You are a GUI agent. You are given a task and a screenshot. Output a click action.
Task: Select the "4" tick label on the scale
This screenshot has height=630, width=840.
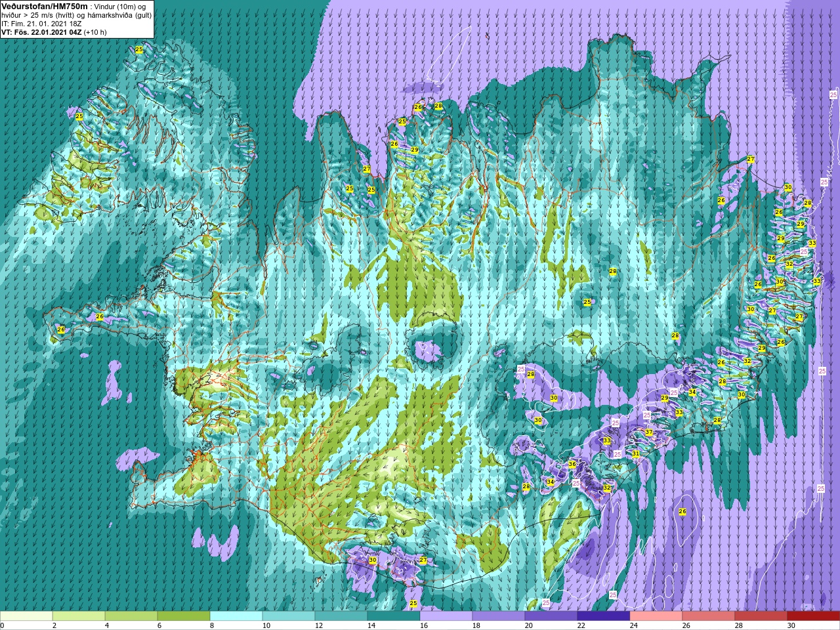point(106,625)
